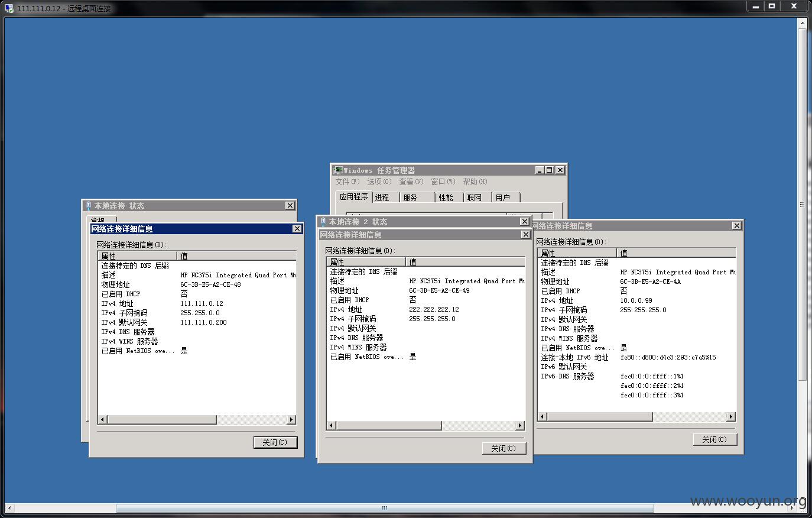Open the 文件(F) menu in Task Manager
This screenshot has height=518, width=812.
pyautogui.click(x=347, y=182)
